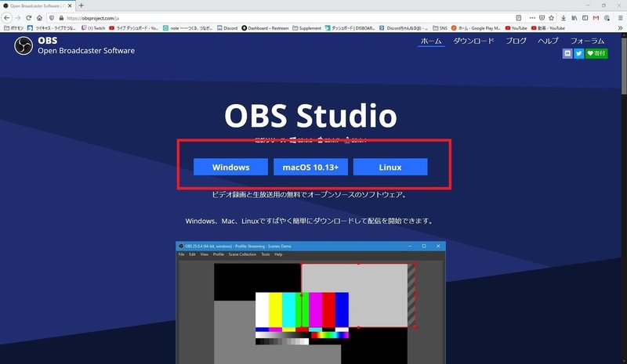Open the tracking protection shield icon
The width and height of the screenshot is (627, 364).
(52, 18)
